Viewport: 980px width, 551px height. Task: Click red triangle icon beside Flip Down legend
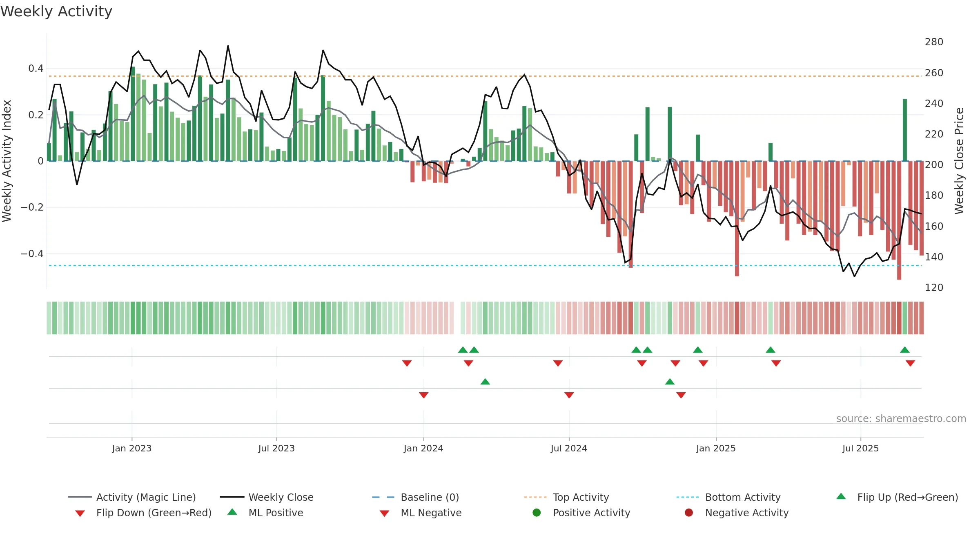[x=80, y=513]
